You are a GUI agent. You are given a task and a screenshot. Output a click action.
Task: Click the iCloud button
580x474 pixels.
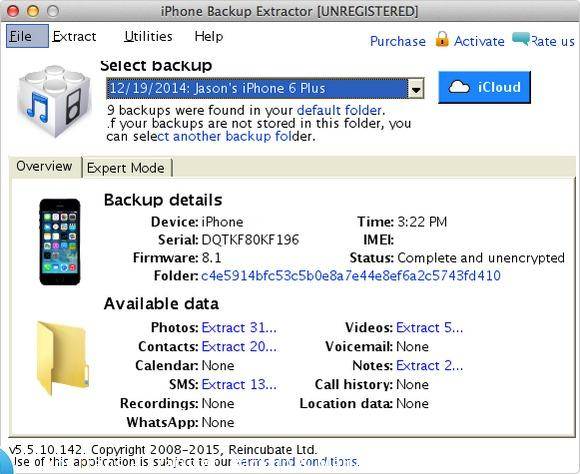point(484,87)
